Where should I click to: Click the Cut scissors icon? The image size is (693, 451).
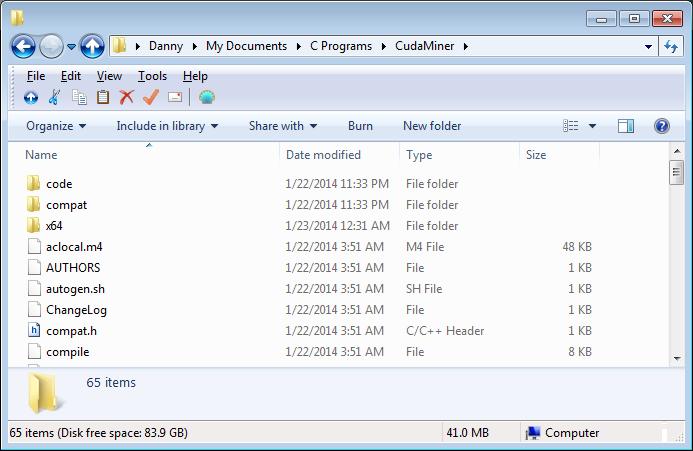click(54, 97)
